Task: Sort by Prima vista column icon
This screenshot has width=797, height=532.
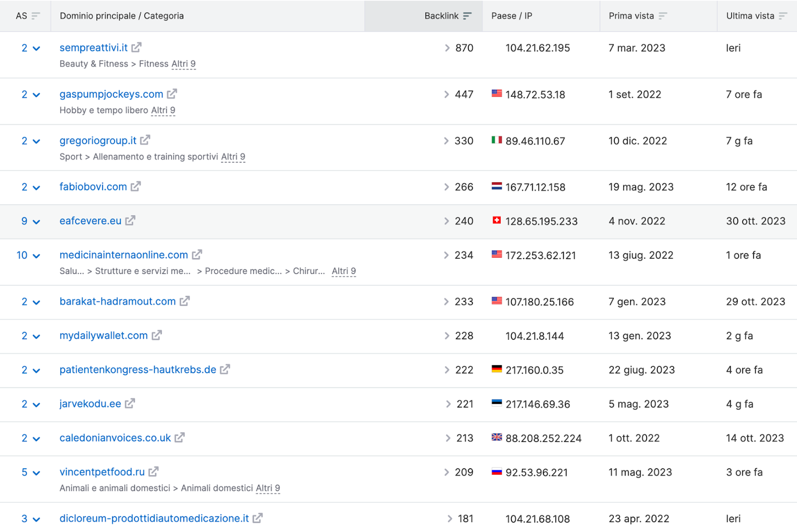Action: pyautogui.click(x=663, y=16)
